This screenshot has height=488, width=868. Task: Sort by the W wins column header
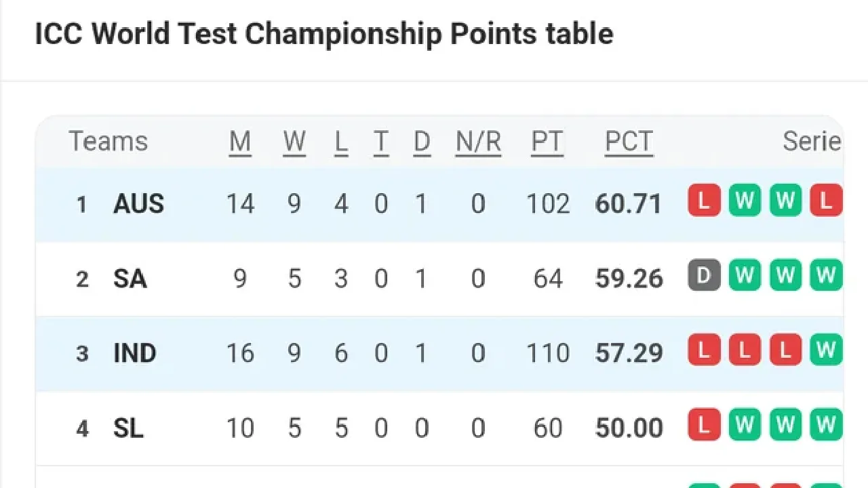[x=294, y=142]
